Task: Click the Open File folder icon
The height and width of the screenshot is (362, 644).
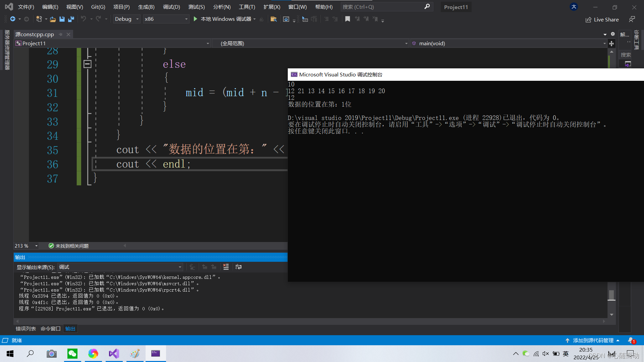Action: 53,19
